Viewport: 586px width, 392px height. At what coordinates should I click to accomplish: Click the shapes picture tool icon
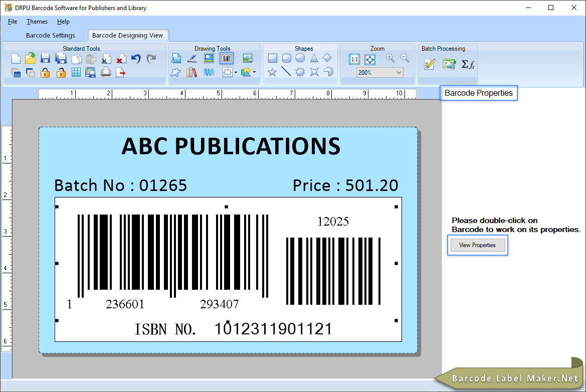(246, 73)
